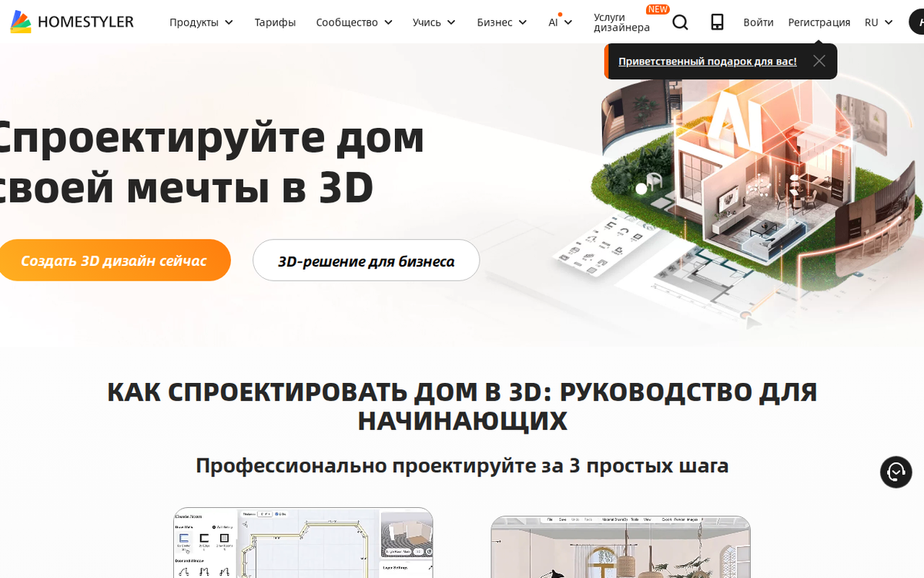
Task: Open Услуги дизайнера menu item
Action: (x=621, y=22)
